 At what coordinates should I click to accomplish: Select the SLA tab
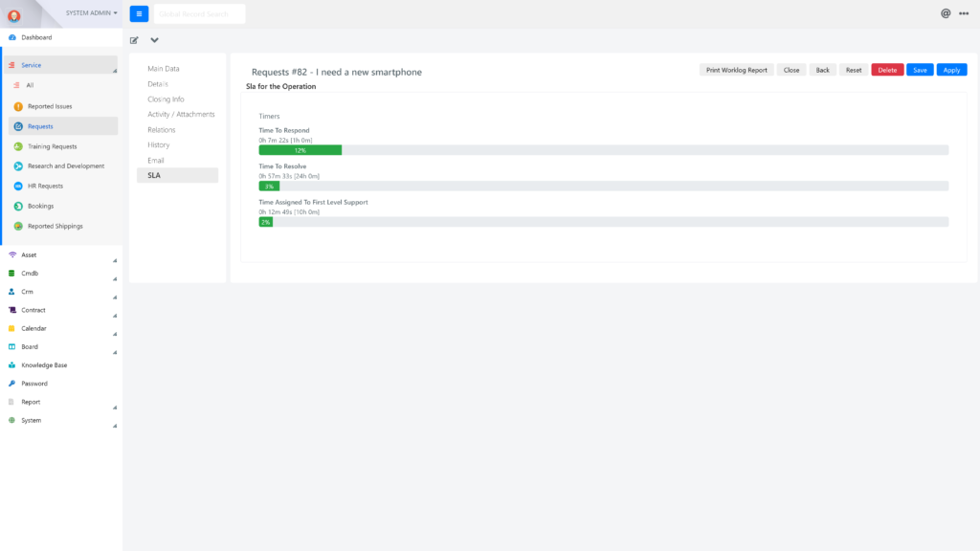pos(177,176)
